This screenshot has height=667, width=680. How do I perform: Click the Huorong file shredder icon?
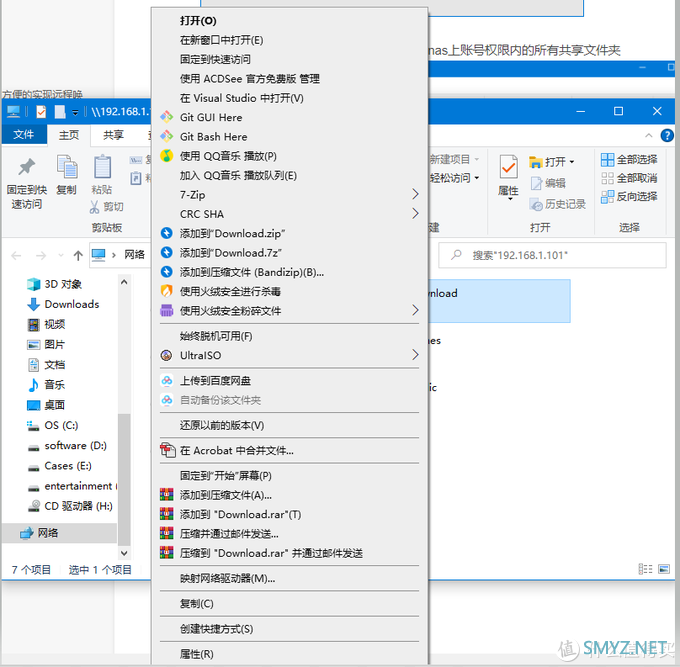point(167,311)
